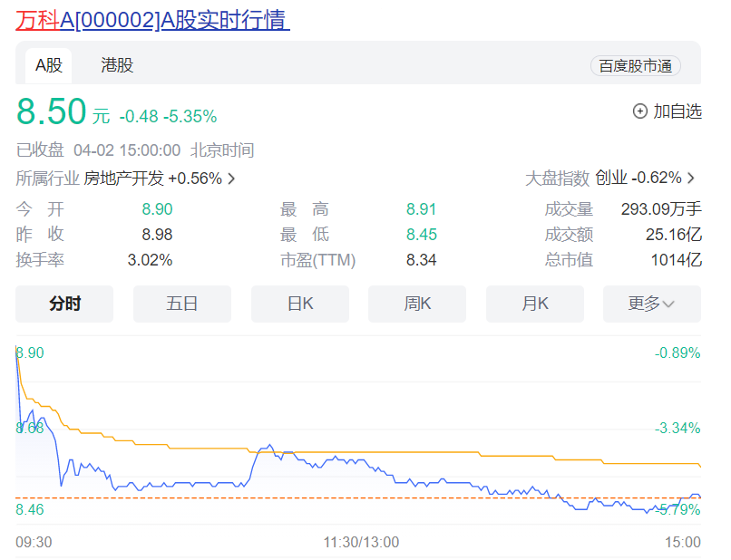
Task: Open the 更多 chart options dropdown
Action: [x=652, y=304]
